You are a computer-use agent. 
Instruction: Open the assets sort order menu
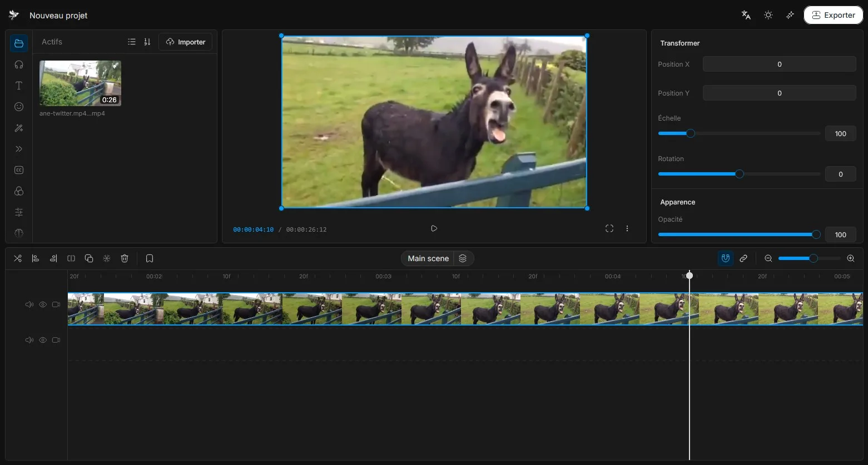click(x=147, y=42)
